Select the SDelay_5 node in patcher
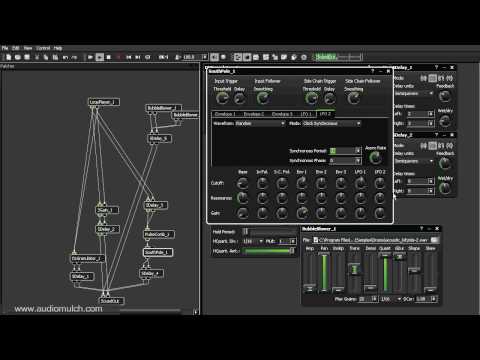The image size is (480, 360). point(160,138)
